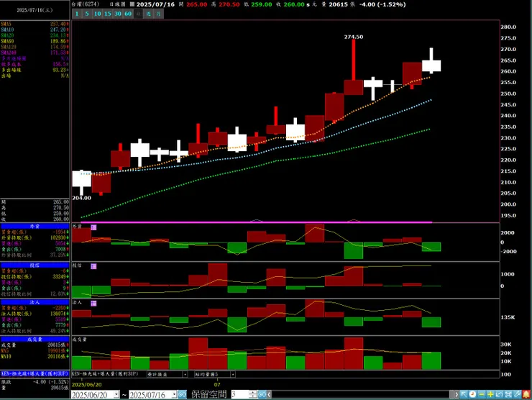Click the SMA5 row in legend

click(35, 24)
